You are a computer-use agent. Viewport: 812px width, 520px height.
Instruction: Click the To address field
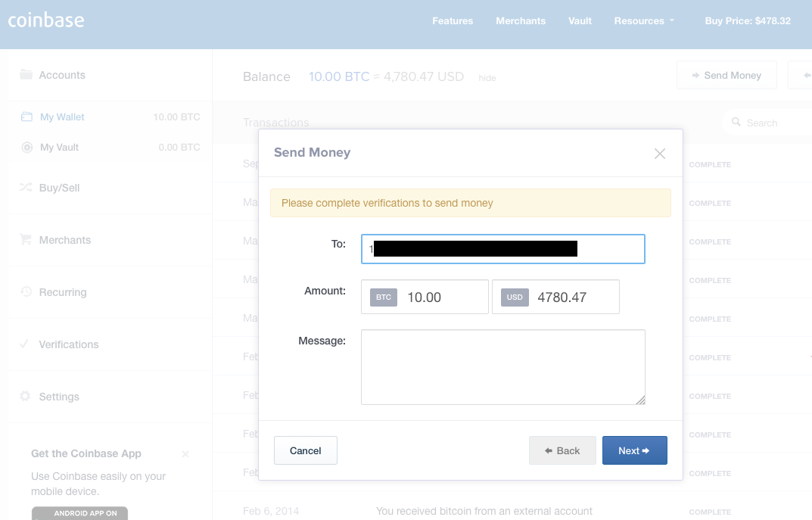tap(502, 249)
